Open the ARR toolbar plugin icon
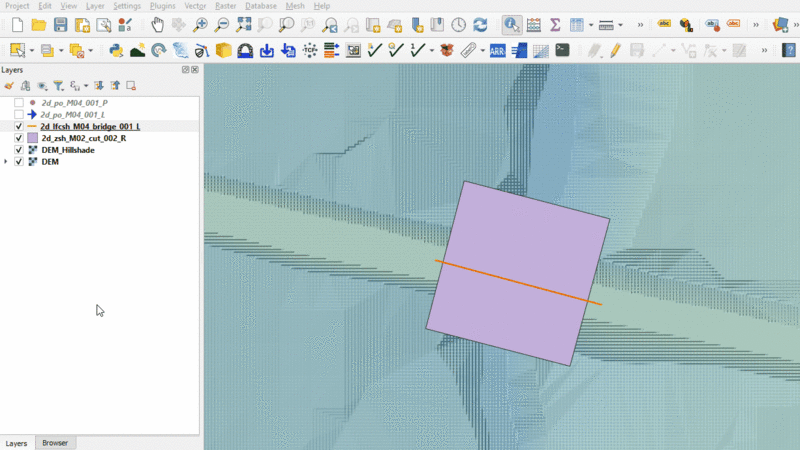800x450 pixels. click(497, 50)
